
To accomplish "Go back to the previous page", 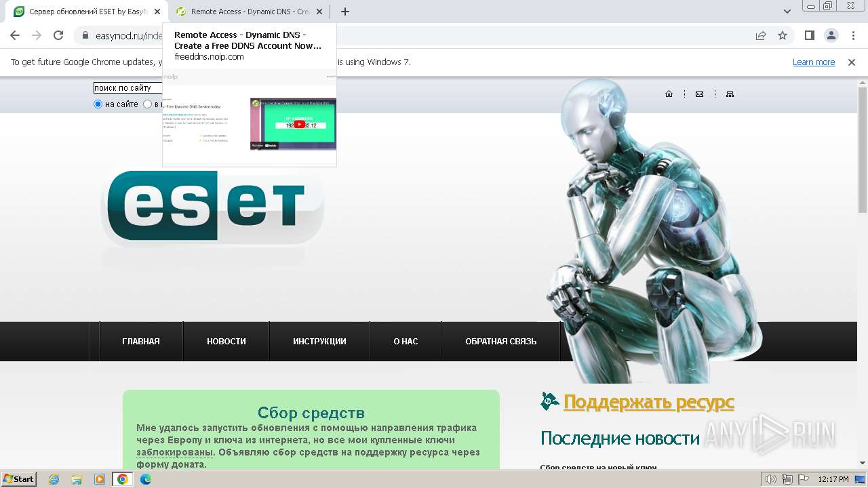I will coord(15,35).
